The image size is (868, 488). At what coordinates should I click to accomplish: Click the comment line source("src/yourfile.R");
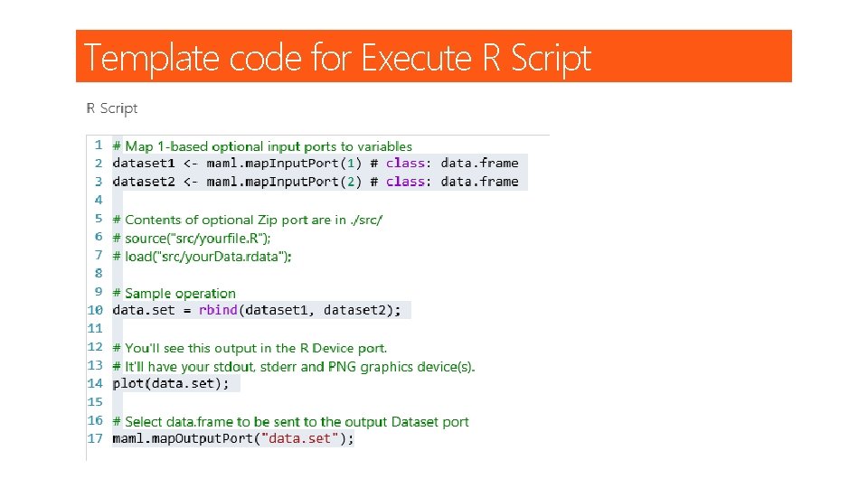tap(192, 239)
